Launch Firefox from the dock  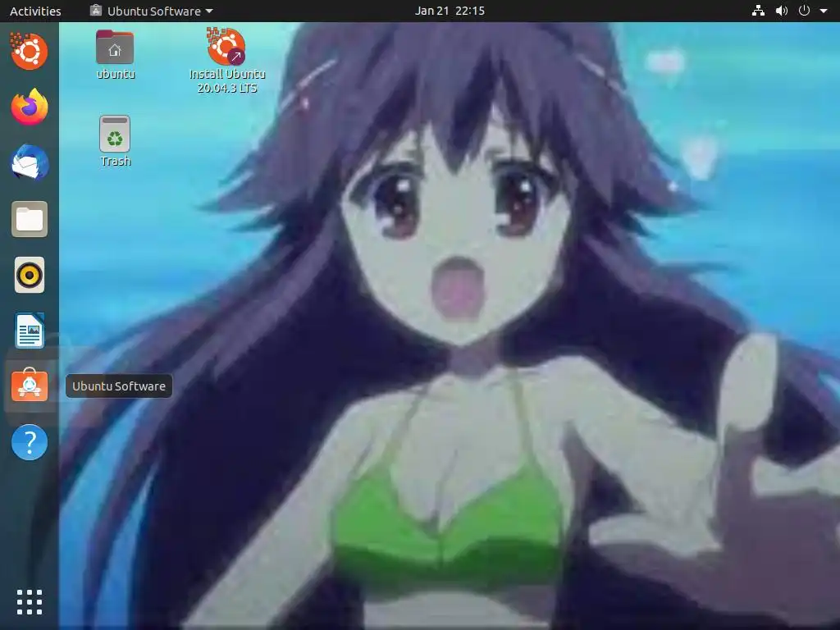pyautogui.click(x=29, y=107)
